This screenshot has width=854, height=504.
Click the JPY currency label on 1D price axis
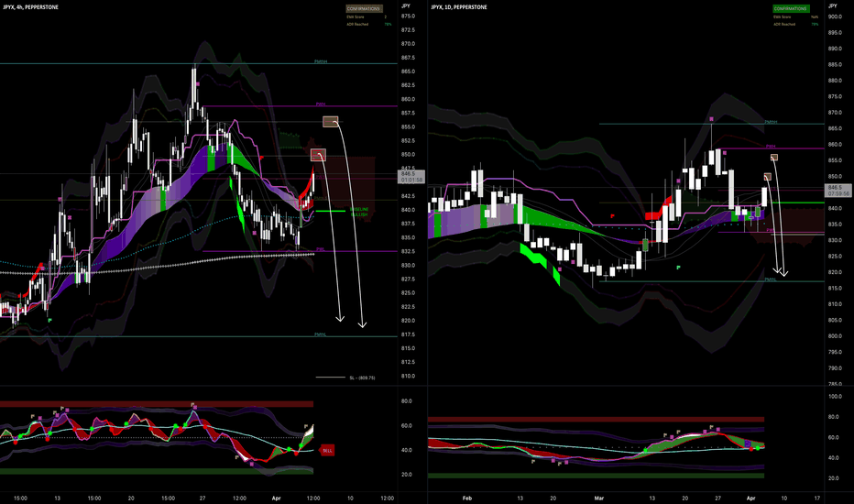(x=833, y=6)
